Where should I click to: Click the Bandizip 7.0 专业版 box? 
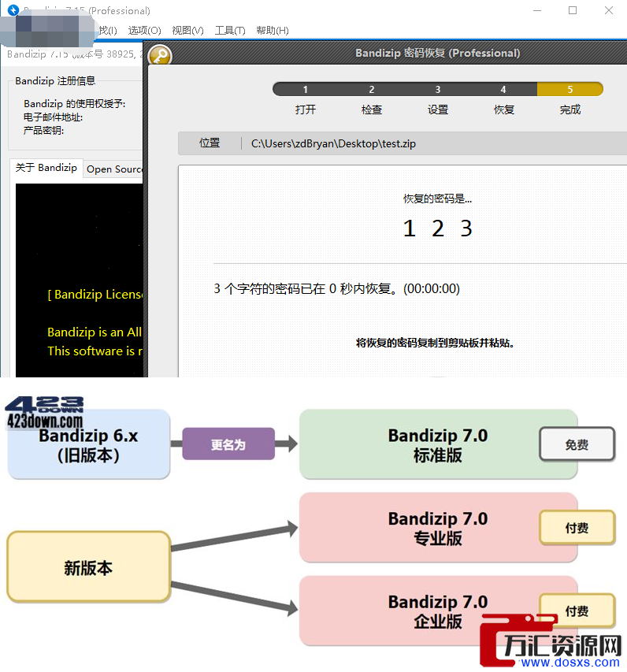pos(438,528)
